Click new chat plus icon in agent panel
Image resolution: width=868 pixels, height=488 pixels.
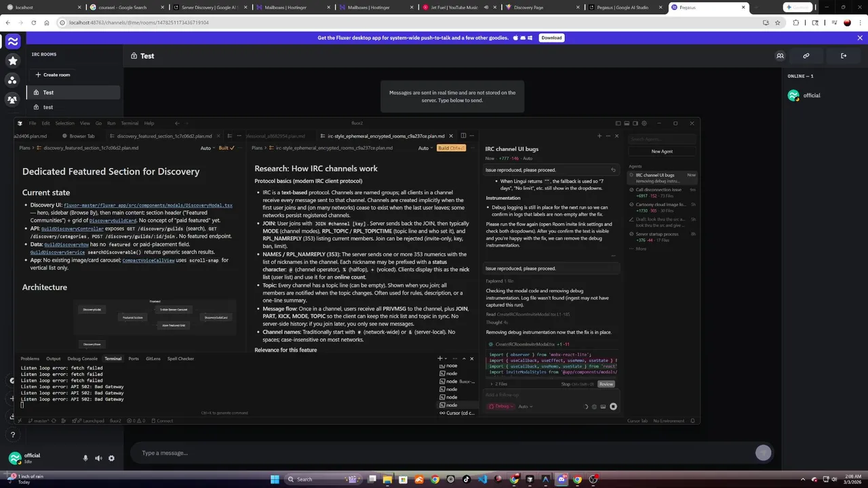click(x=599, y=136)
